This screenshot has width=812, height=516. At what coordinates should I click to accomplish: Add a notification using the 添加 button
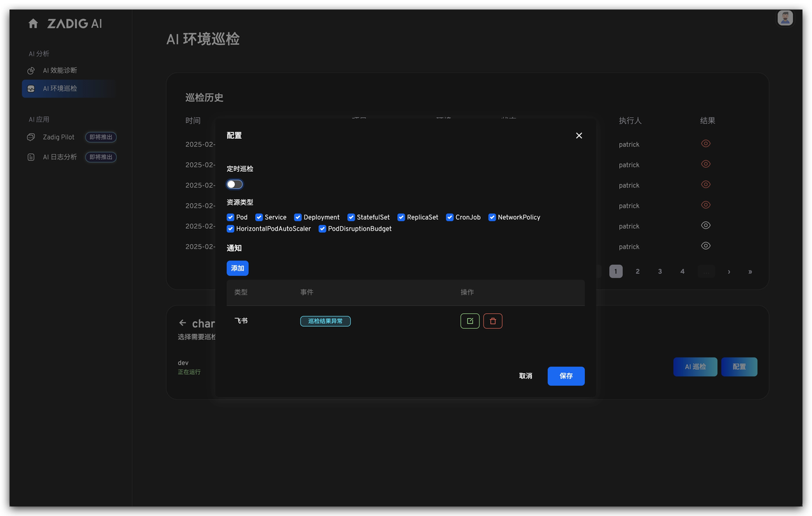coord(237,268)
